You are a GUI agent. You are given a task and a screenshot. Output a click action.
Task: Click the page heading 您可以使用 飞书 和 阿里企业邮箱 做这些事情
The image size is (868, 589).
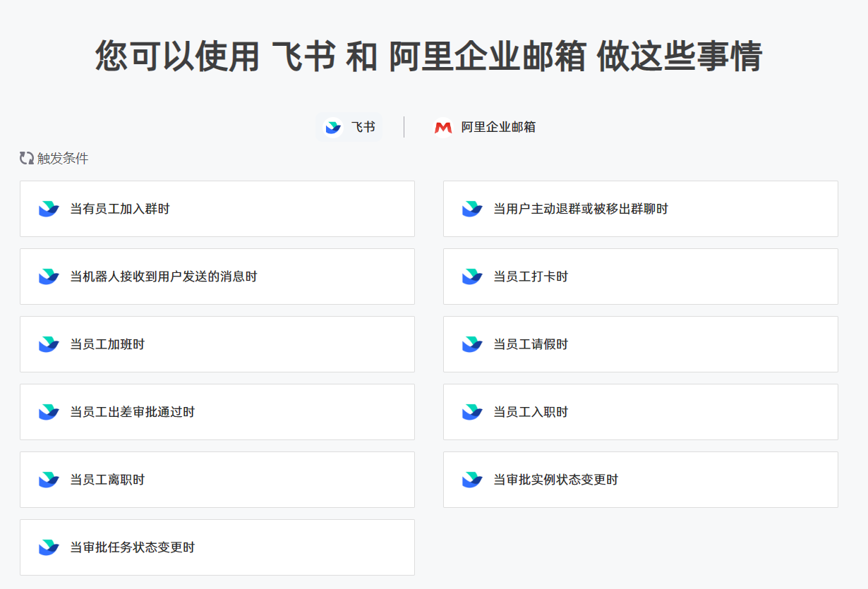[x=429, y=56]
